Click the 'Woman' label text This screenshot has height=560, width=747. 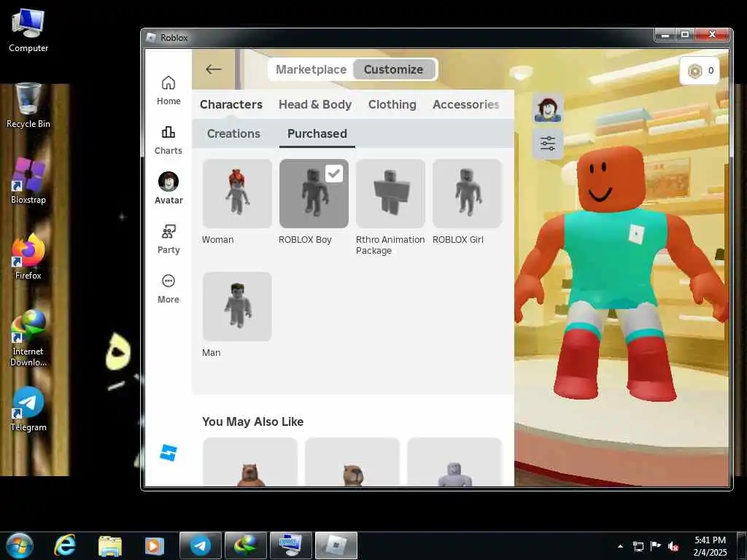pos(217,239)
